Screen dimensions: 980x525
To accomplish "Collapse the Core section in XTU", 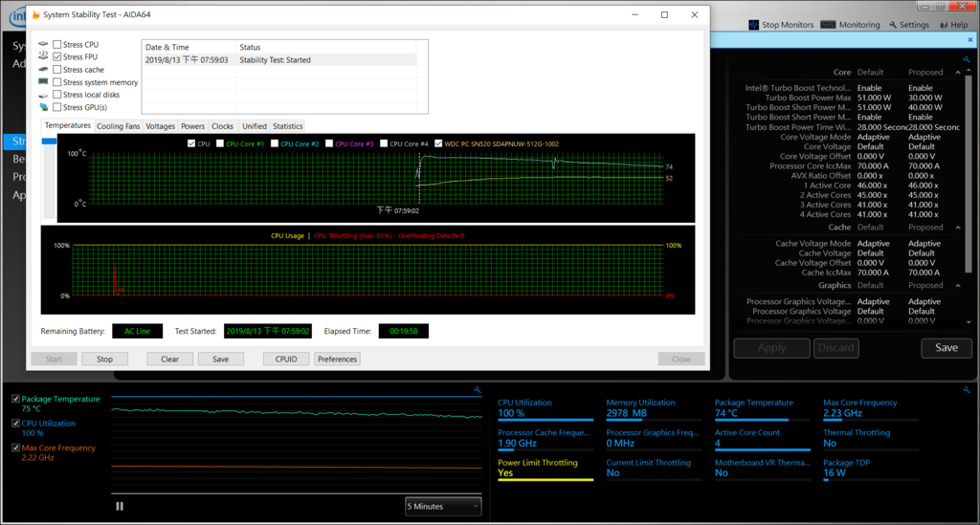I will click(958, 73).
